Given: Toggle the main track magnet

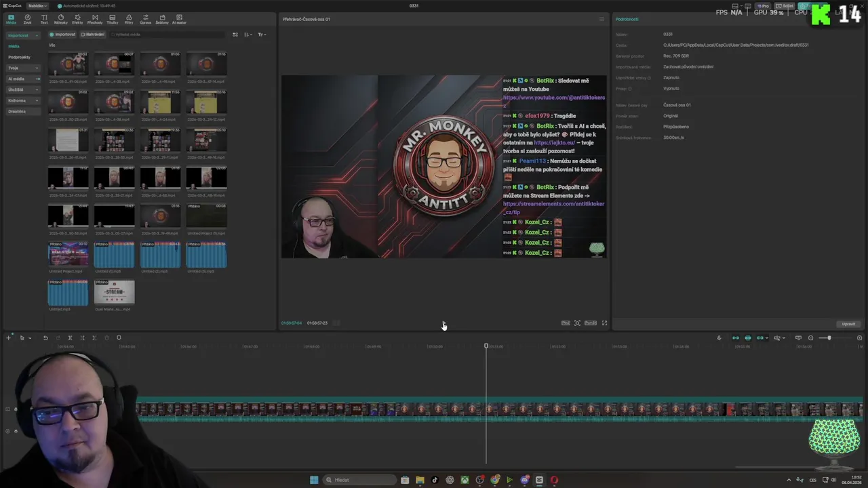Looking at the screenshot, I should point(736,338).
